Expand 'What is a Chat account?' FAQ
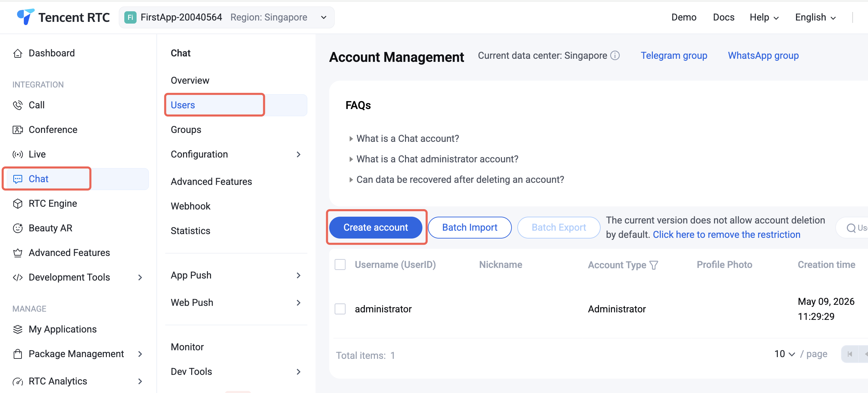The height and width of the screenshot is (393, 868). point(404,139)
